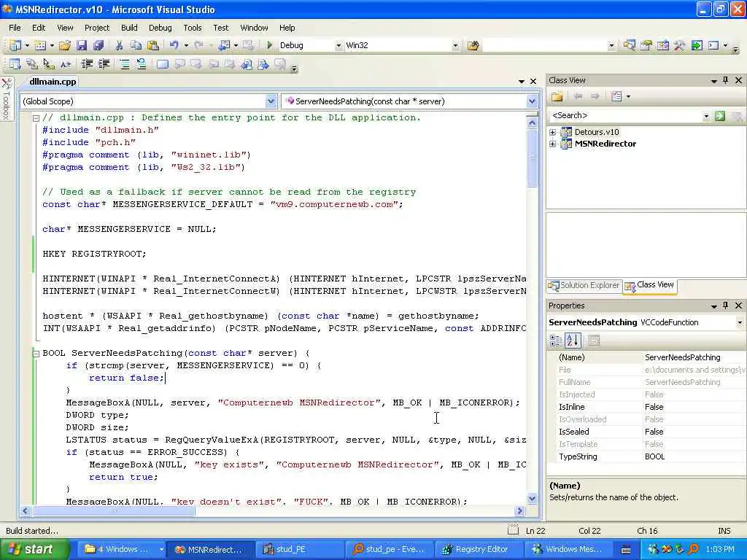Open the Object Browser toolbar icon
This screenshot has width=747, height=560.
[x=662, y=45]
